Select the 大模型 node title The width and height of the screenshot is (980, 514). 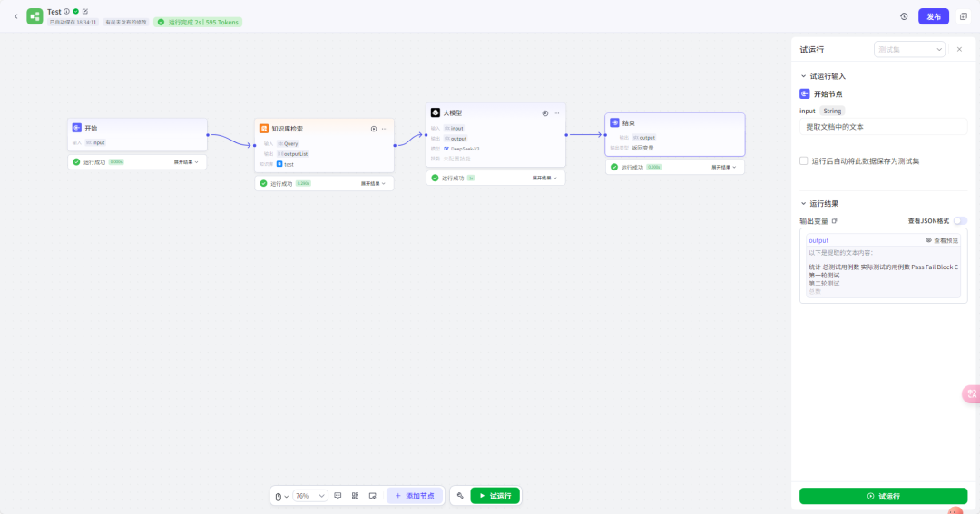pos(453,113)
